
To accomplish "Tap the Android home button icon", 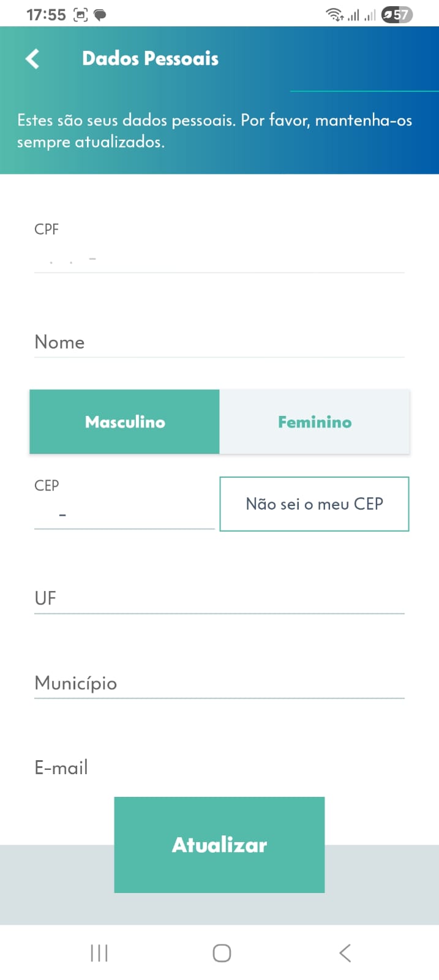I will pos(222,953).
